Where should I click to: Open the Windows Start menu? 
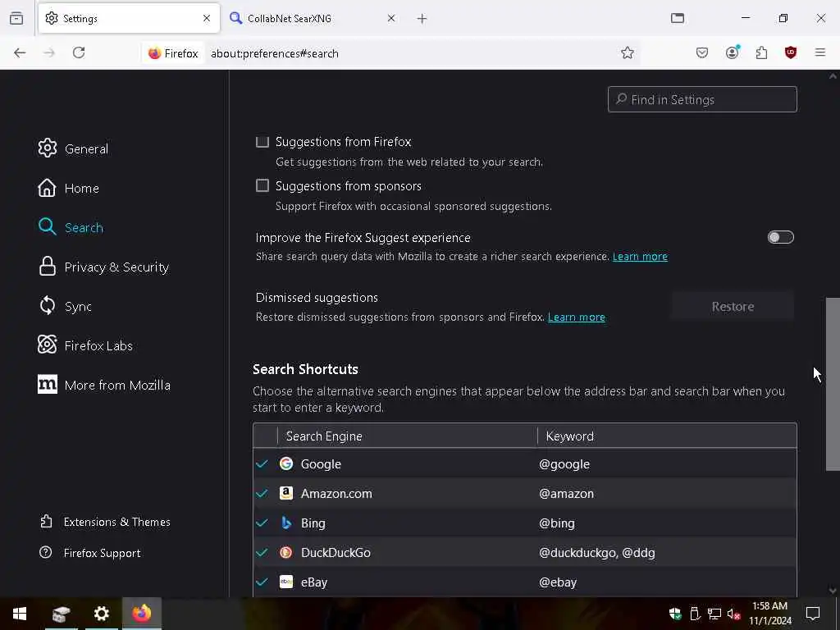(x=20, y=614)
